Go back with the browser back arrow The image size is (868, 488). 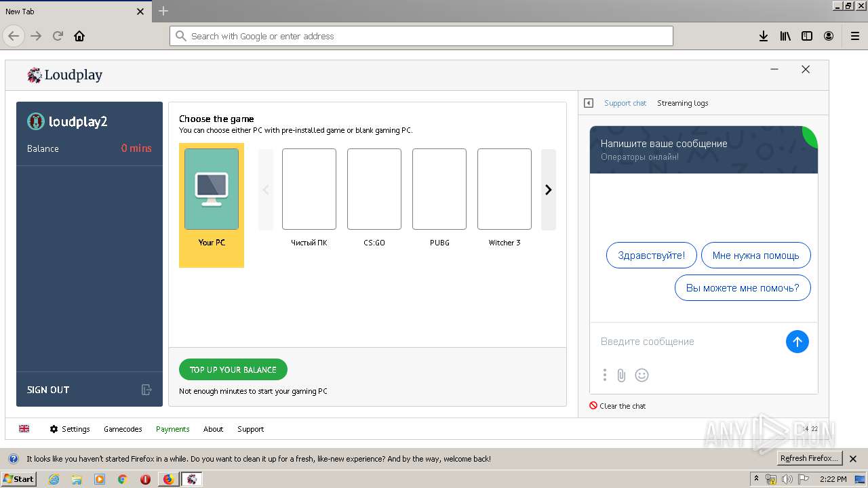[14, 36]
